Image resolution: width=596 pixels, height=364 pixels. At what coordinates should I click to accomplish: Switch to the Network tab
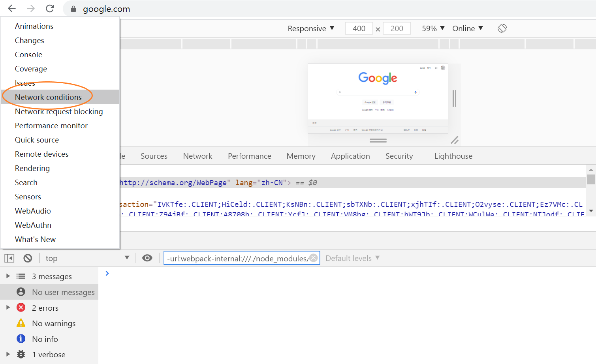(x=197, y=156)
